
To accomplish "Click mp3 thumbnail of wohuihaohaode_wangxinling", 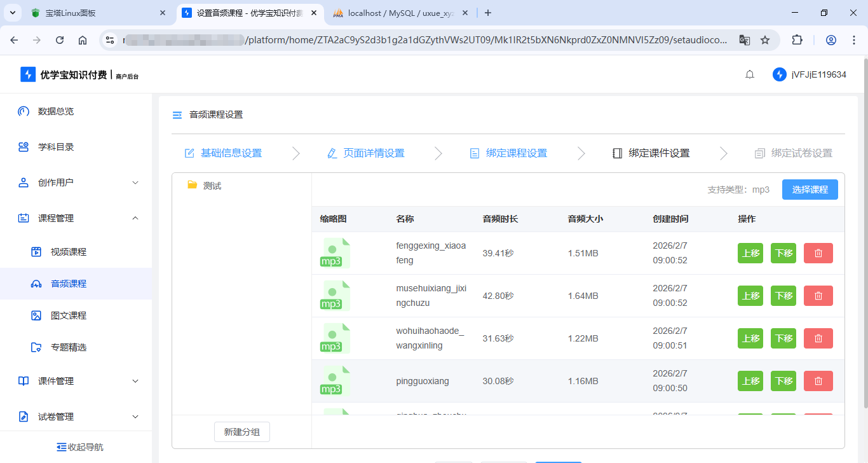I will tap(335, 338).
